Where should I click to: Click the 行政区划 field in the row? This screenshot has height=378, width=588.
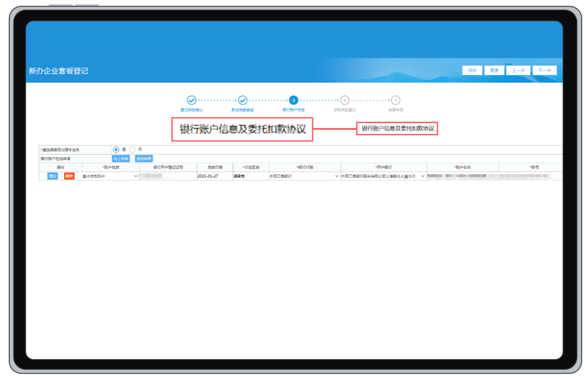point(251,176)
